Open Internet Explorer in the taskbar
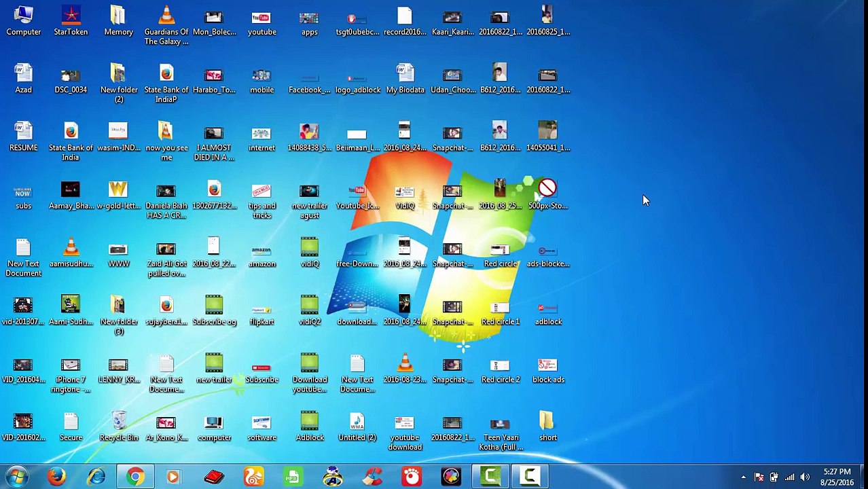The width and height of the screenshot is (868, 489). click(x=96, y=477)
